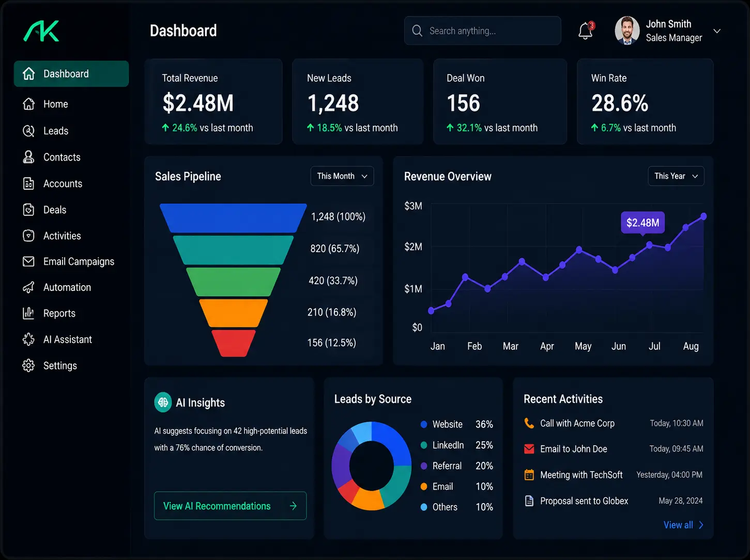Click the arrow on View AI Recommendations
Image resolution: width=750 pixels, height=560 pixels.
[x=293, y=506]
